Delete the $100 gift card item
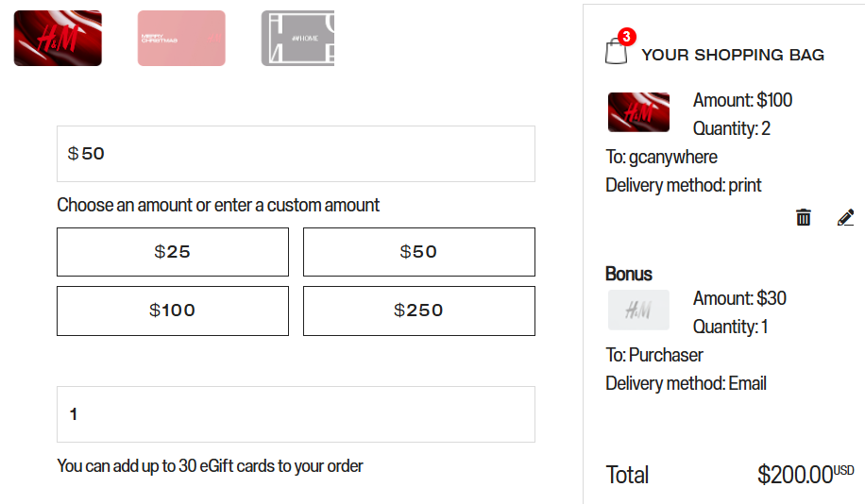The width and height of the screenshot is (865, 504). click(804, 218)
